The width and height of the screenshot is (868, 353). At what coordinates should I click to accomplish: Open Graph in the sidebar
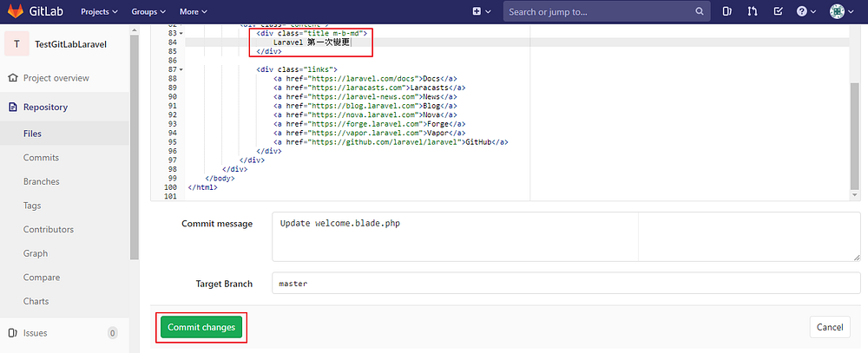(36, 253)
